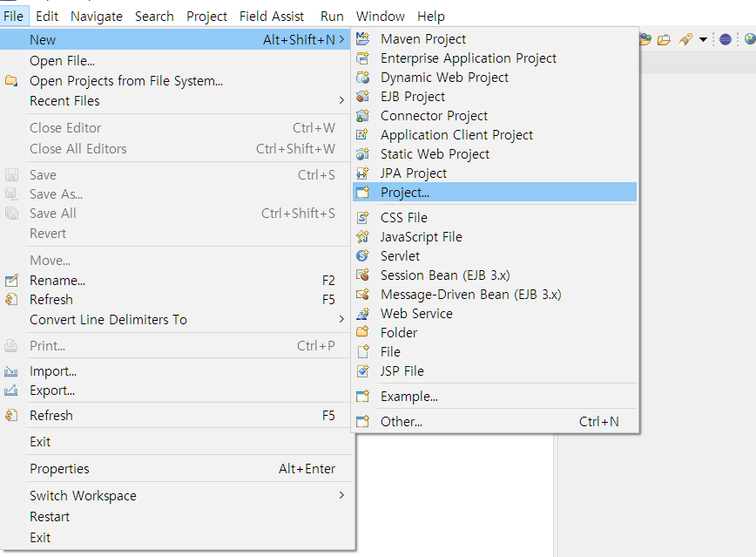Viewport: 756px width, 557px height.
Task: Select Export... from File menu
Action: pos(176,391)
